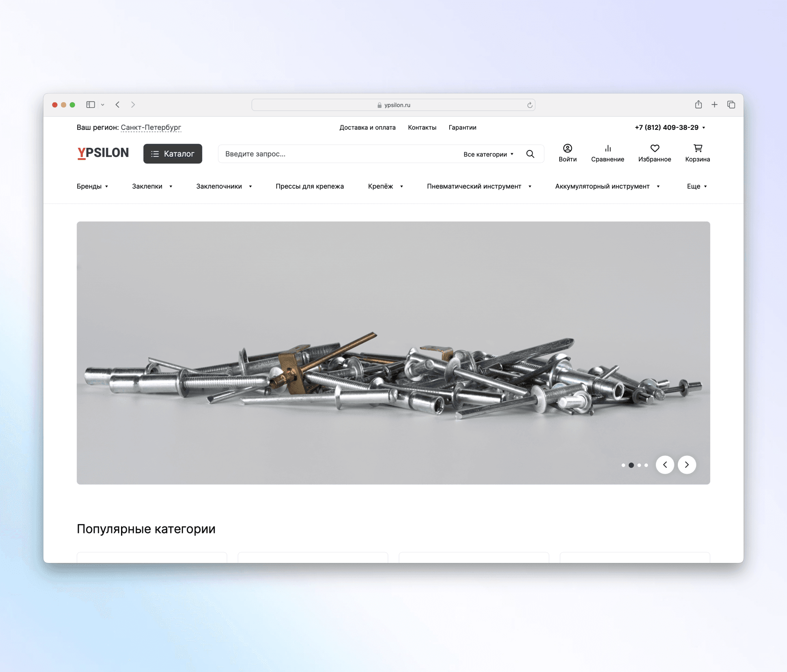
Task: Click the Каталог button
Action: [173, 154]
